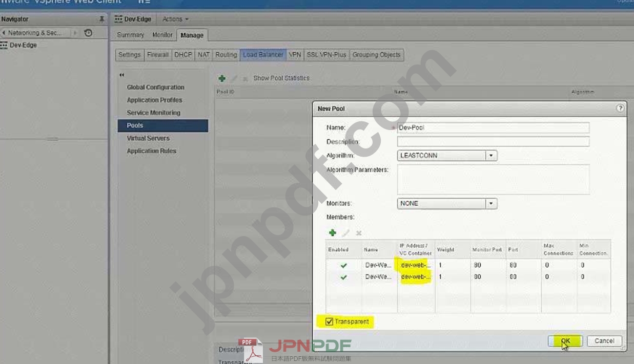This screenshot has width=634, height=364.
Task: Collapse the Load Balancer side menu
Action: (122, 75)
